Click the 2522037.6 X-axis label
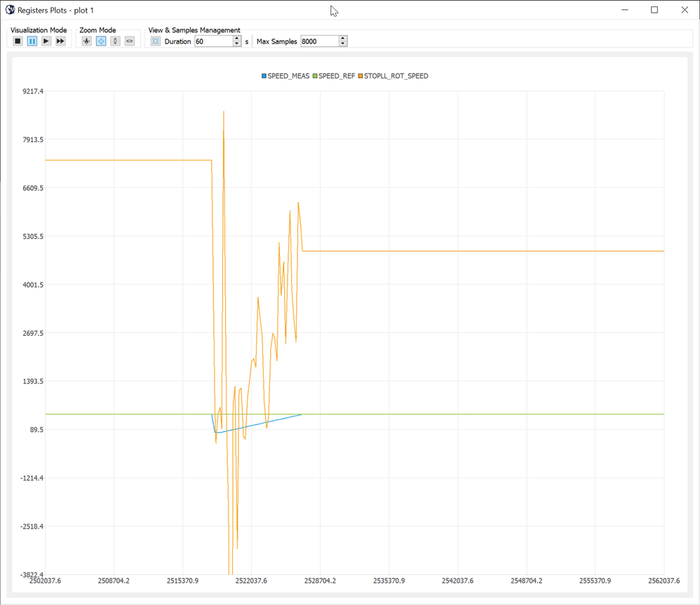Image resolution: width=700 pixels, height=605 pixels. [251, 580]
